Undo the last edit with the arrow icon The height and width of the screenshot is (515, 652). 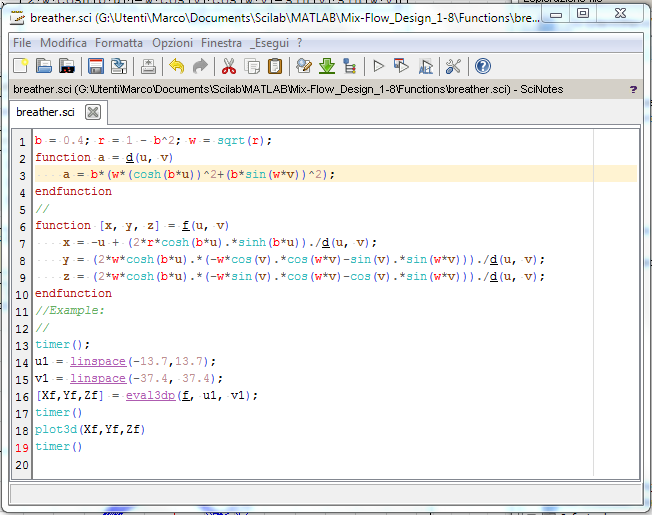(177, 66)
